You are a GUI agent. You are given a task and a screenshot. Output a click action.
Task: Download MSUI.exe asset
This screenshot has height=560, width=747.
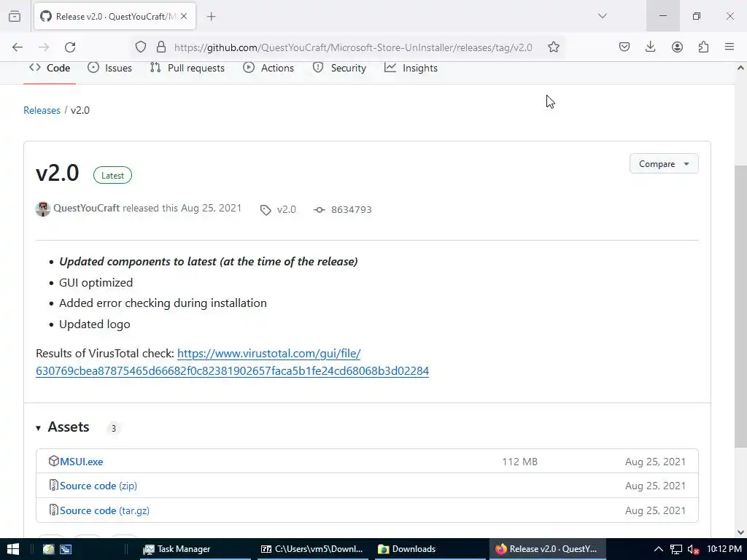click(82, 462)
